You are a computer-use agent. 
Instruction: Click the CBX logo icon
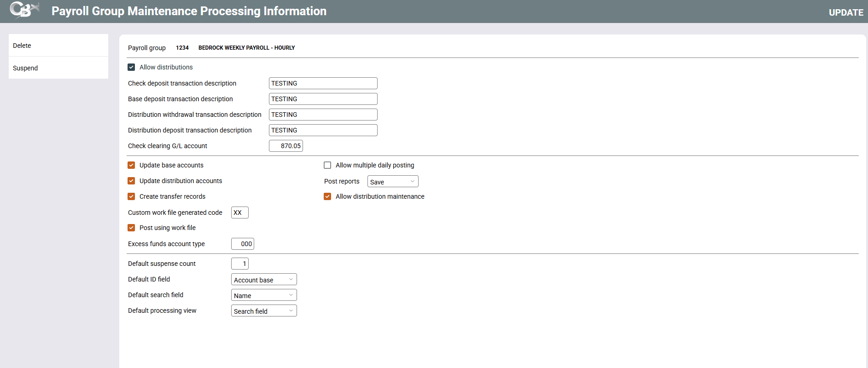[x=24, y=10]
